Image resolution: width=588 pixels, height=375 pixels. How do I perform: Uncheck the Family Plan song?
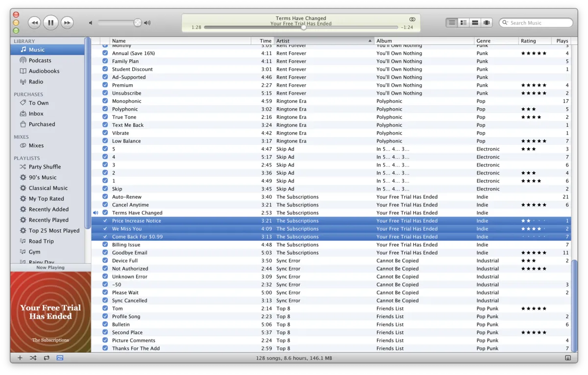[105, 61]
